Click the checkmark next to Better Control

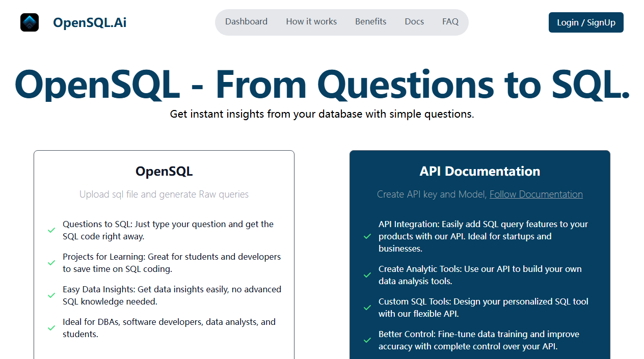click(x=367, y=340)
